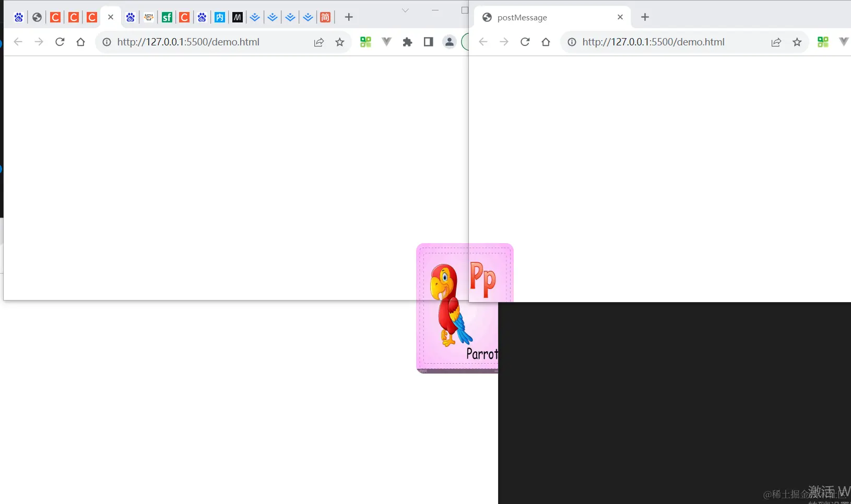This screenshot has width=851, height=504.
Task: Click the green FeHelper extension icon
Action: point(366,42)
